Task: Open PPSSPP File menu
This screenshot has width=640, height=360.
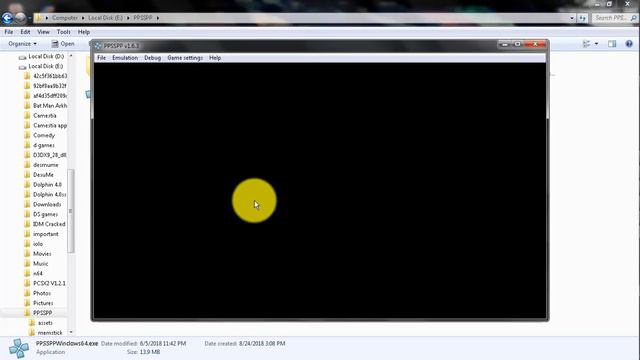Action: (x=101, y=58)
